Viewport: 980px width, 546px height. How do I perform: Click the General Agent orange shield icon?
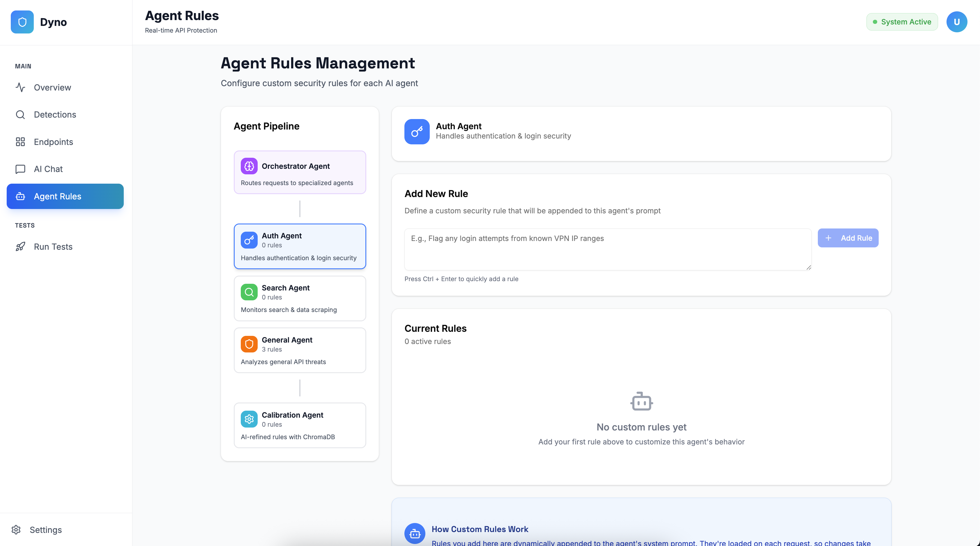pyautogui.click(x=249, y=344)
